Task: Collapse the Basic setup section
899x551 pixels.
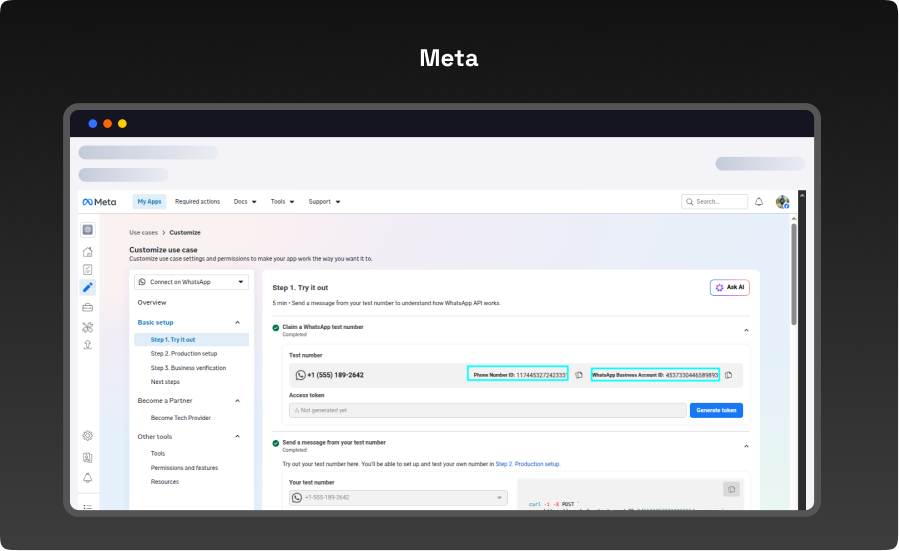Action: click(x=237, y=323)
